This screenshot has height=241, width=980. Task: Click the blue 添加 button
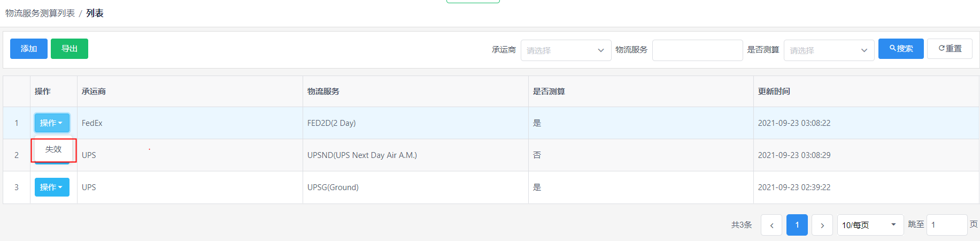[x=29, y=49]
